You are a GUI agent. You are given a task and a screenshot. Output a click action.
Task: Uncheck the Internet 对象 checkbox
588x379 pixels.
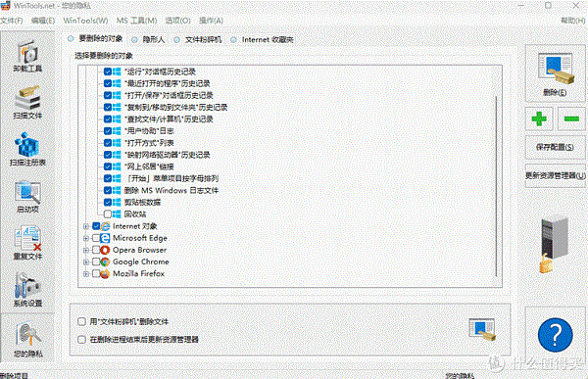click(96, 226)
